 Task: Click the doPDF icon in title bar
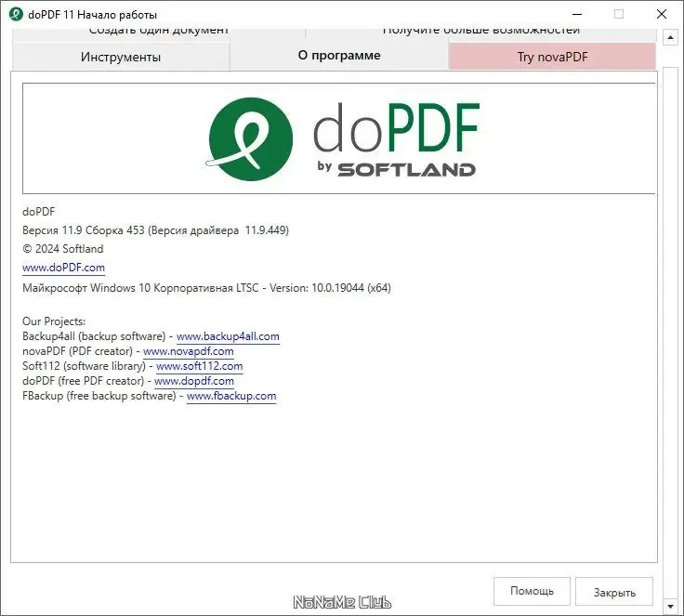point(16,14)
